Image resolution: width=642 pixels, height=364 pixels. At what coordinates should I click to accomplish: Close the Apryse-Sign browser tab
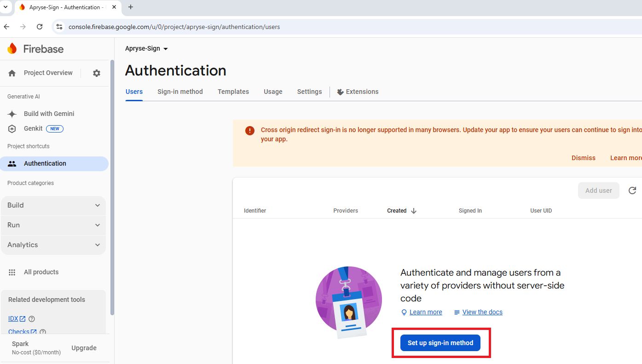pos(114,7)
